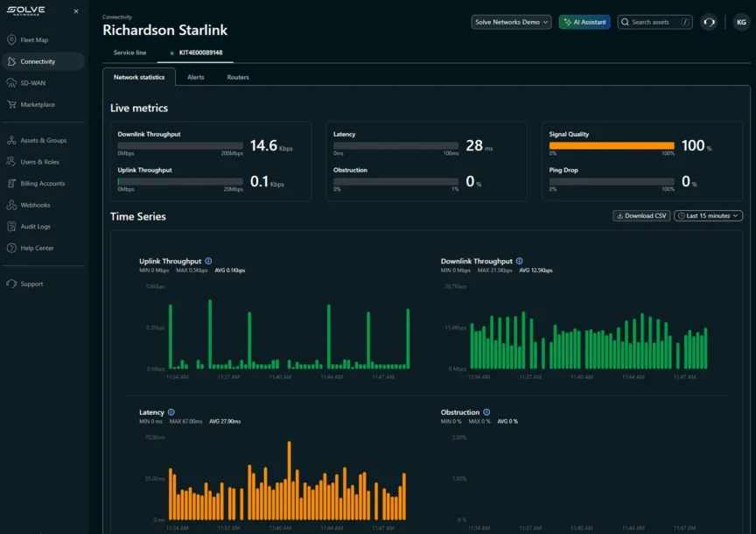Image resolution: width=756 pixels, height=534 pixels.
Task: Open the Marketplace cart icon
Action: tap(11, 105)
